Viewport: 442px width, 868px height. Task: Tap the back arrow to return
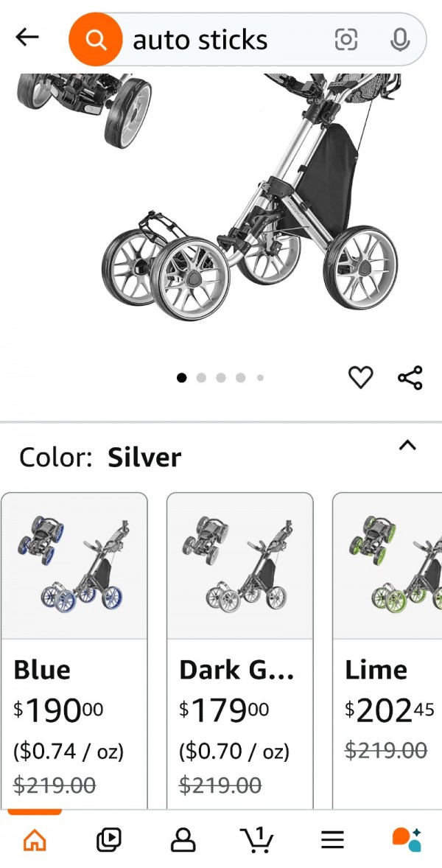(27, 37)
